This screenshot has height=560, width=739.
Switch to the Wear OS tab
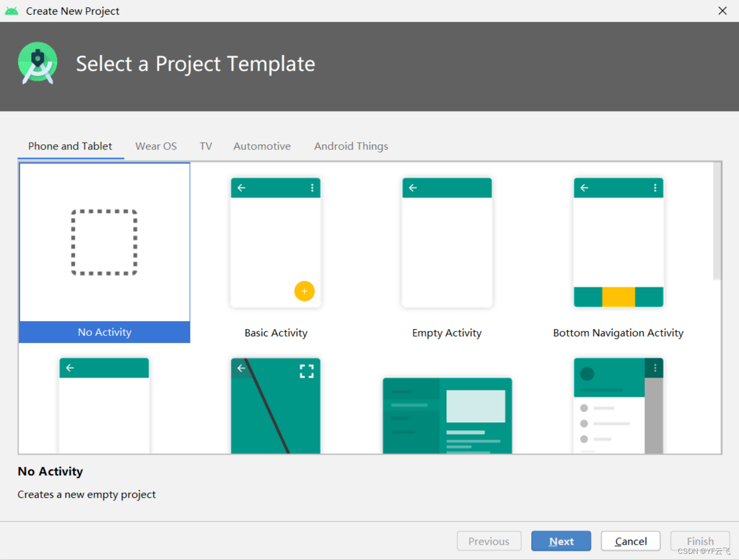tap(156, 146)
